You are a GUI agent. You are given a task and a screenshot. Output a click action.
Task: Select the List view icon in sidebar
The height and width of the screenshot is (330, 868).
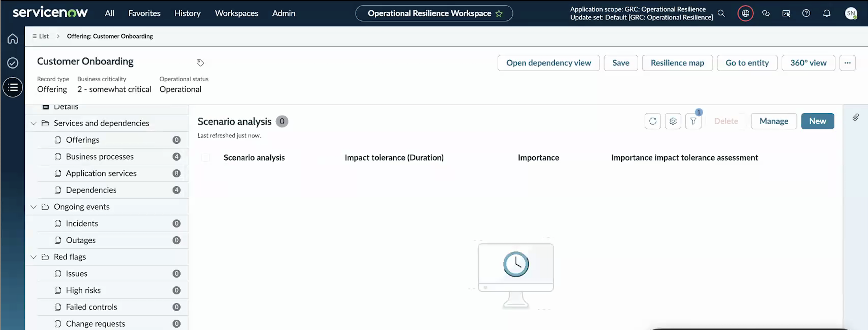(13, 87)
